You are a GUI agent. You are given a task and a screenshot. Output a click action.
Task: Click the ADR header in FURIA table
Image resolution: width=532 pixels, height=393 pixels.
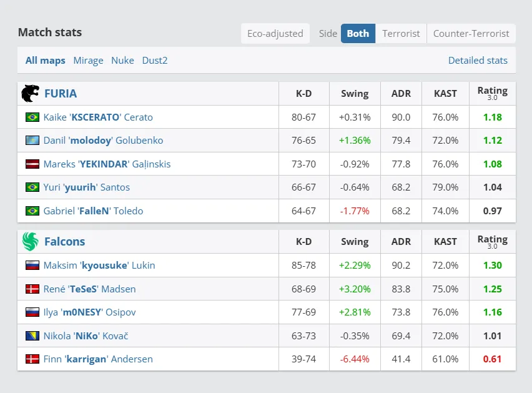pyautogui.click(x=401, y=93)
